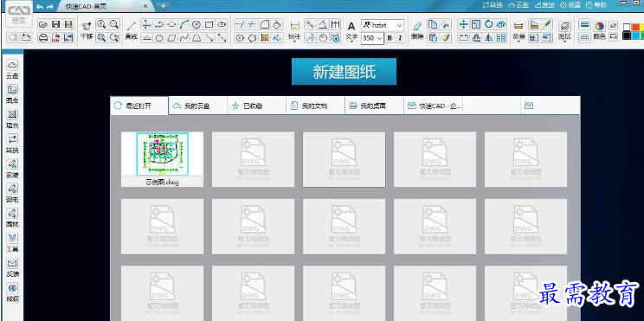Screen dimensions: 644x321
Task: Toggle bold text formatting
Action: coord(390,38)
